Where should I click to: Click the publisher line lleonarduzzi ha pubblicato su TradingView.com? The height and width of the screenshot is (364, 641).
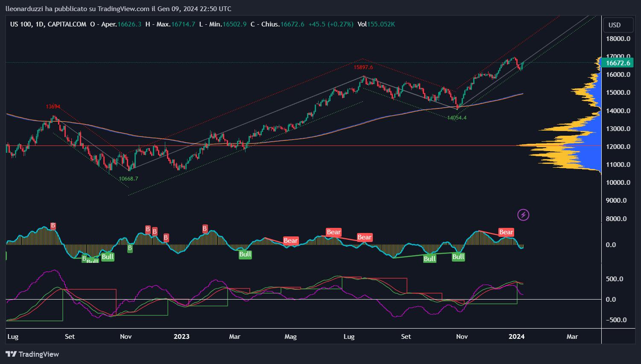118,9
